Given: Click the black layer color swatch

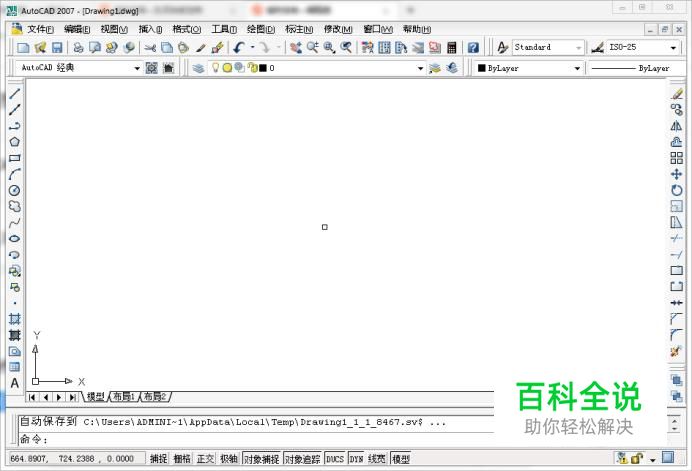Looking at the screenshot, I should 263,68.
